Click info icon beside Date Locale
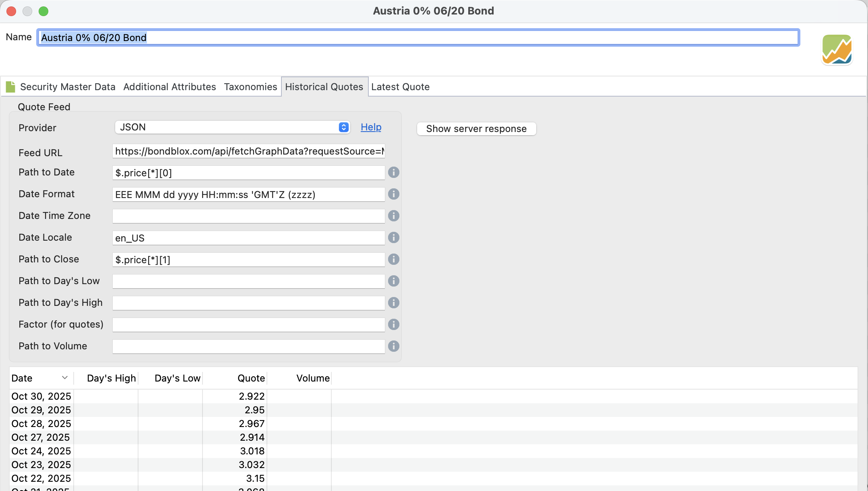Viewport: 868px width, 491px height. coord(393,238)
